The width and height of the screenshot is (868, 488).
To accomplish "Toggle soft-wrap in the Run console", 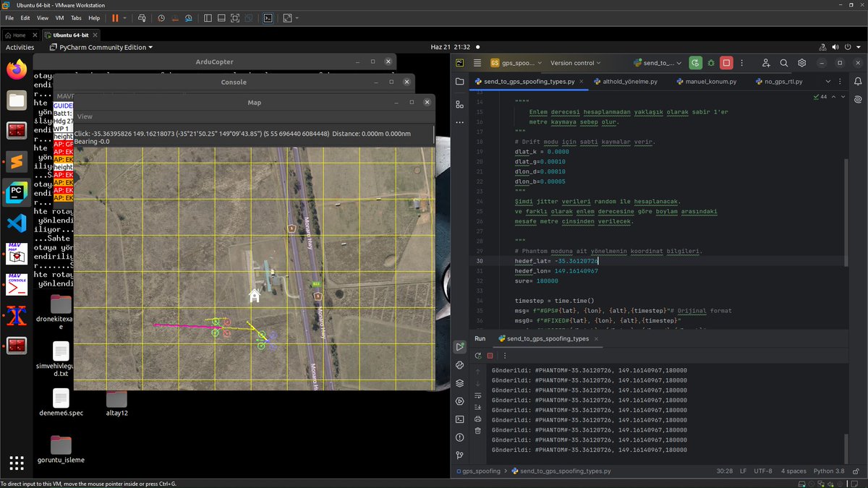I will (x=478, y=395).
